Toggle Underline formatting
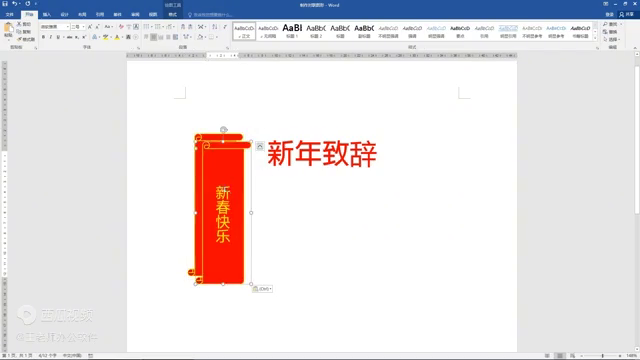 click(x=58, y=37)
